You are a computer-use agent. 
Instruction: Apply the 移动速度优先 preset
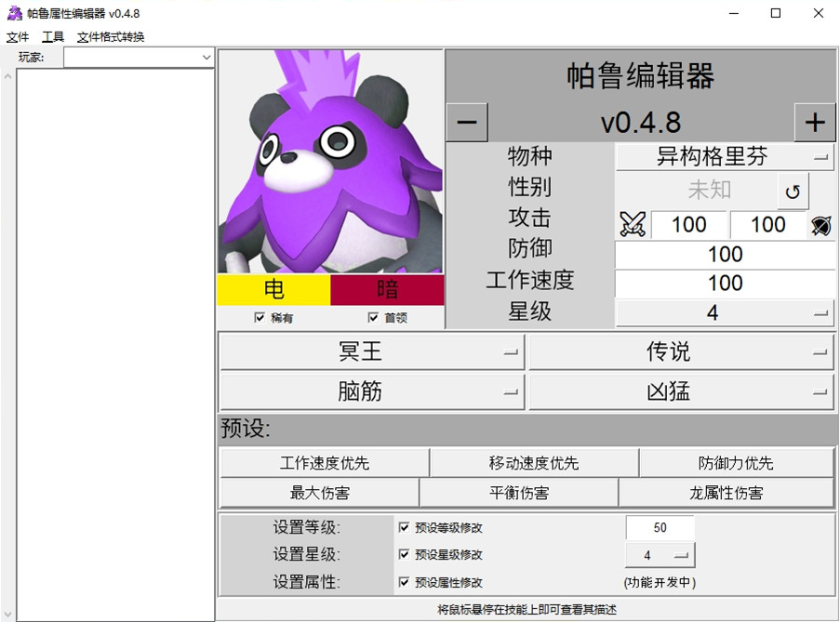tap(534, 463)
